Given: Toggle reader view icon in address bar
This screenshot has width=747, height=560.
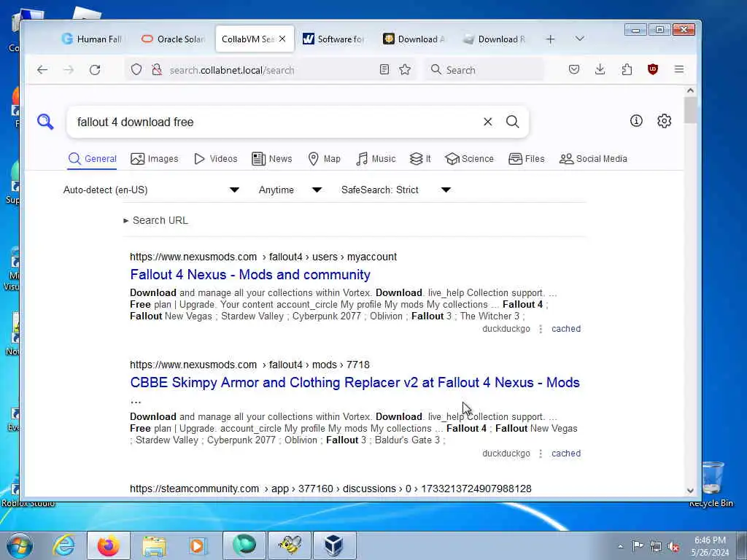Looking at the screenshot, I should pyautogui.click(x=384, y=69).
